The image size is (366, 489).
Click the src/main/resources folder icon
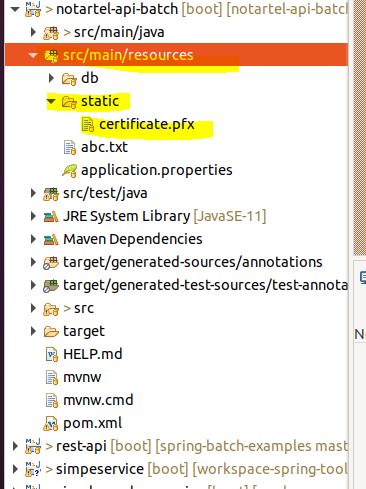(51, 56)
